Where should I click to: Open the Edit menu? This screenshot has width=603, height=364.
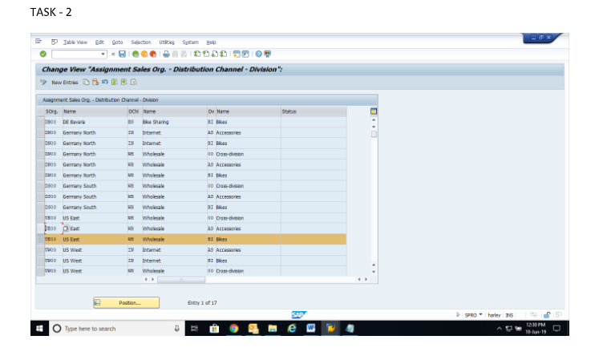coord(99,42)
